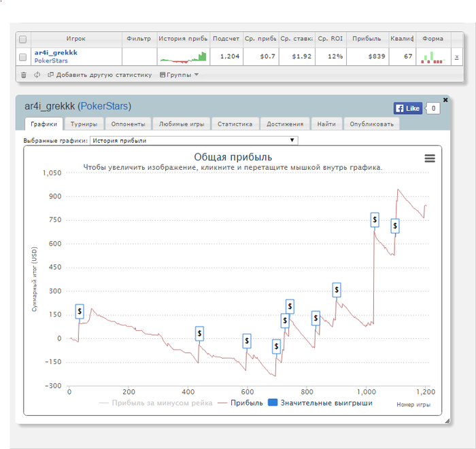This screenshot has width=476, height=449.
Task: Close the ar4i_grekkk details panel
Action: point(445,100)
